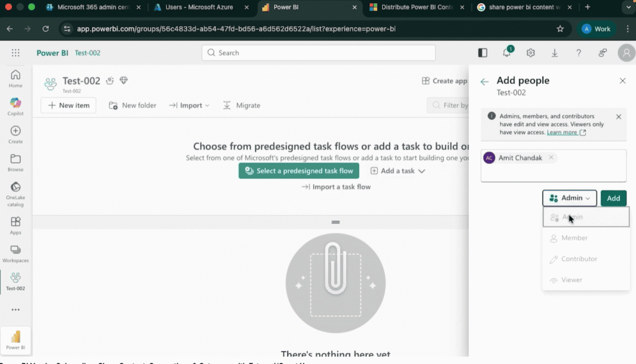This screenshot has width=636, height=364.
Task: Reload the browser page
Action: click(x=45, y=29)
